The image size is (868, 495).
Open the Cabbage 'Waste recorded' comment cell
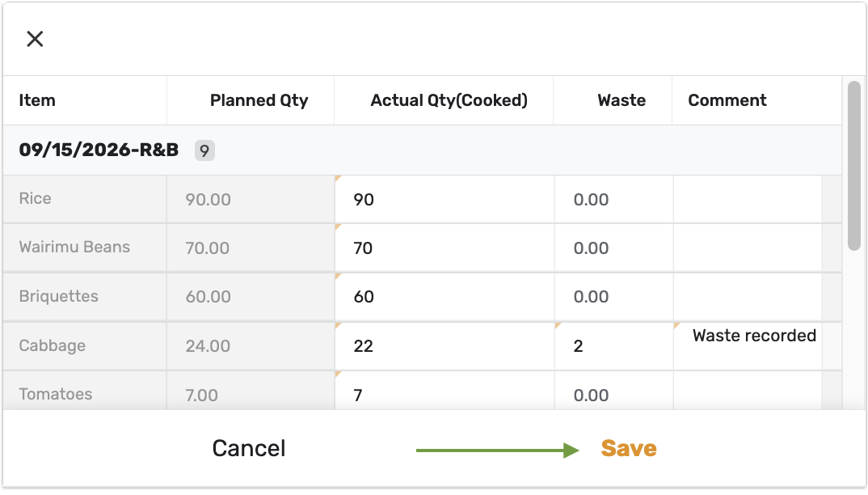point(748,346)
